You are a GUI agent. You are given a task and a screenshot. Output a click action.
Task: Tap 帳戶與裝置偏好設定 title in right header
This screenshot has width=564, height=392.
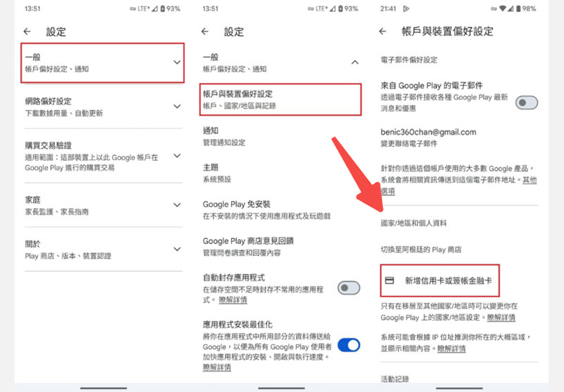coord(448,32)
